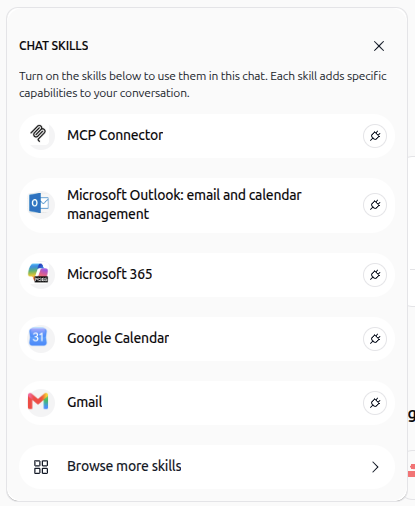Select the Microsoft 365 label
The height and width of the screenshot is (506, 415).
point(110,274)
